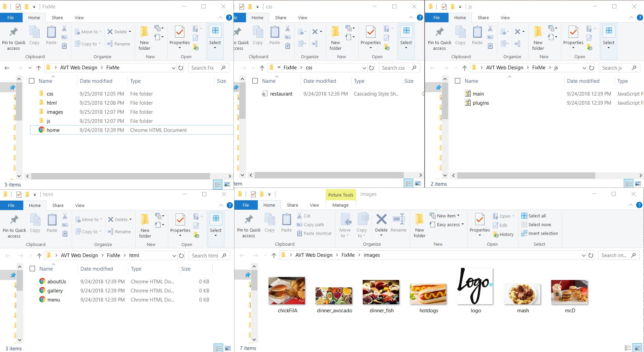Click the Delete X icon in css window
This screenshot has width=644, height=352.
pyautogui.click(x=315, y=32)
